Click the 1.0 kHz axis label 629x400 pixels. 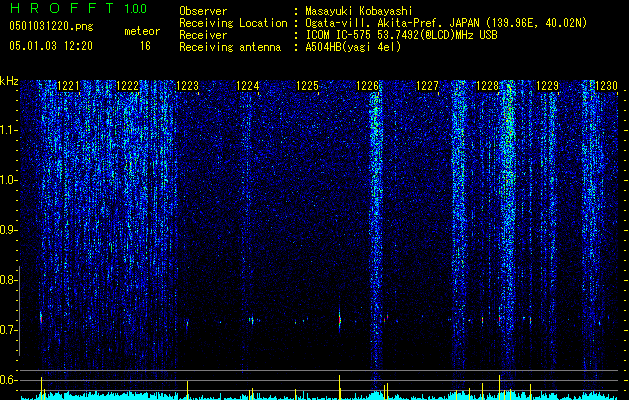tap(8, 180)
